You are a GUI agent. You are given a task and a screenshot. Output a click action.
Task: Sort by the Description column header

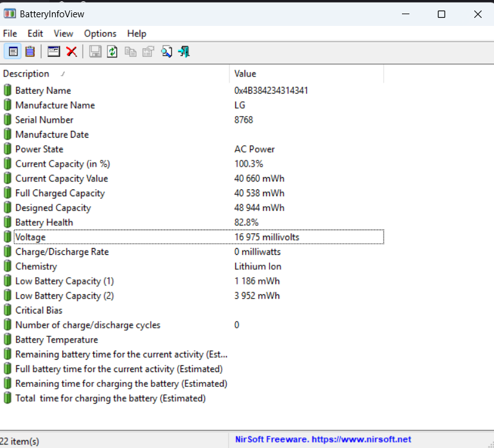pos(28,73)
